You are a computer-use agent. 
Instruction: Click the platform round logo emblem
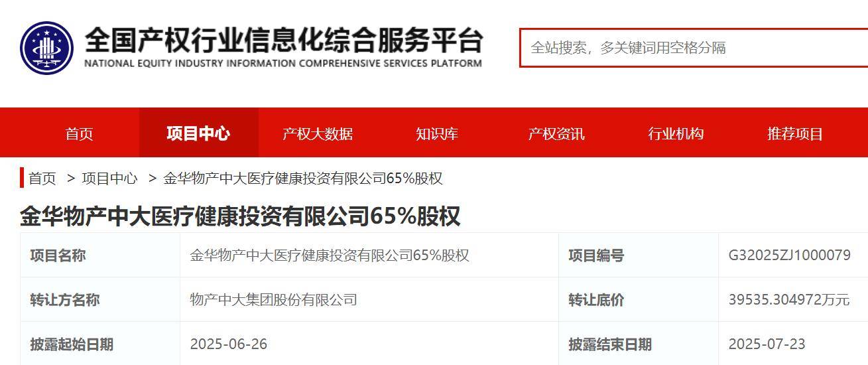(46, 48)
